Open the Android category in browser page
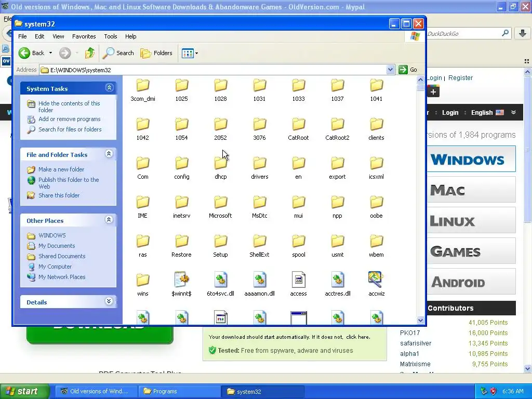 pos(471,282)
